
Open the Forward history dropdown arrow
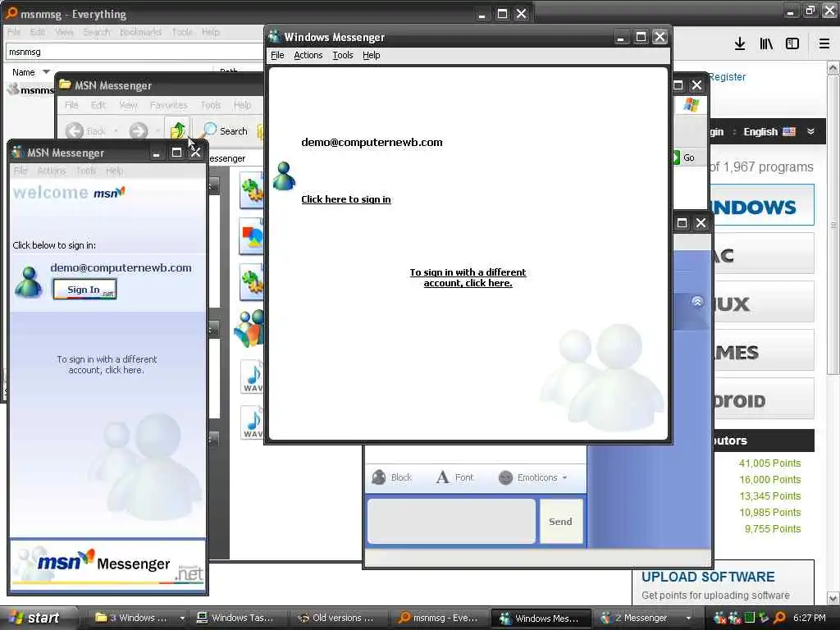(157, 130)
